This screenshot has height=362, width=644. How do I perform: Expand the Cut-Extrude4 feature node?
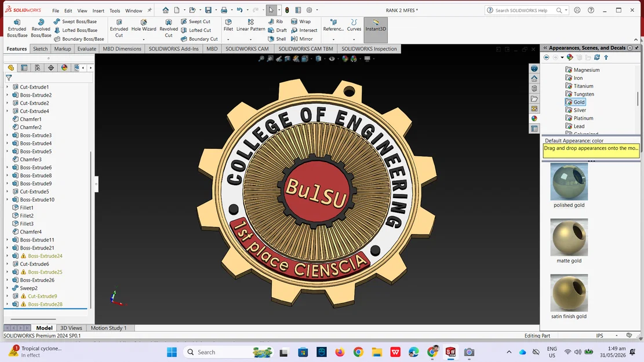click(7, 111)
